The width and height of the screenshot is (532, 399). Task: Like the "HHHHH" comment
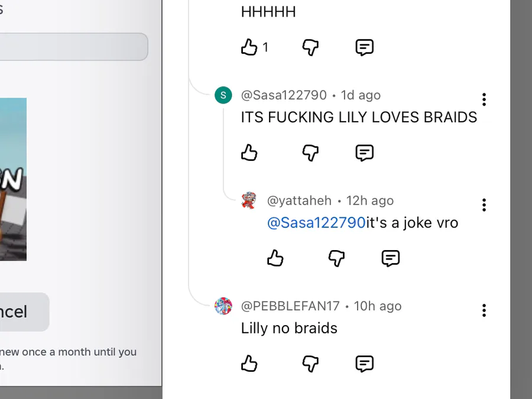coord(249,47)
